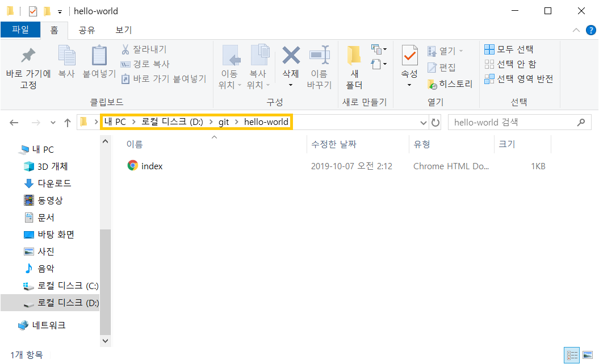Open 다운로드 folder in sidebar
Screen dimensions: 599x364
[x=47, y=183]
